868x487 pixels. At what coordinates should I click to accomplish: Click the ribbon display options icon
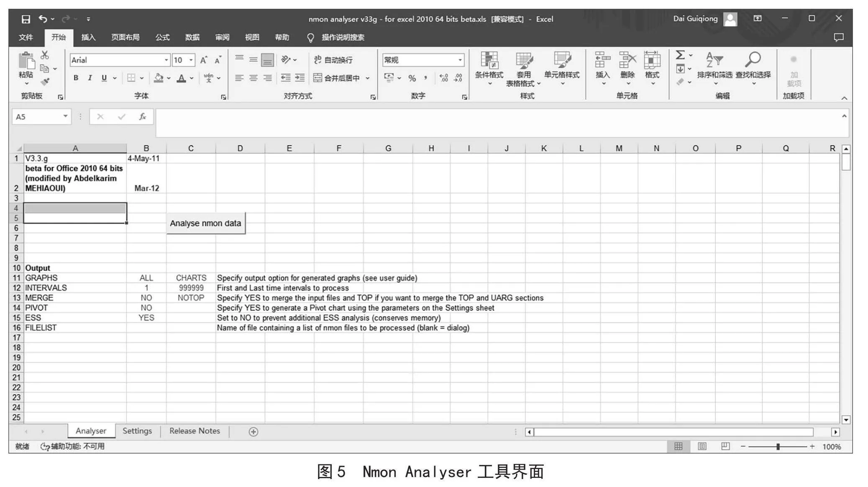click(x=758, y=18)
